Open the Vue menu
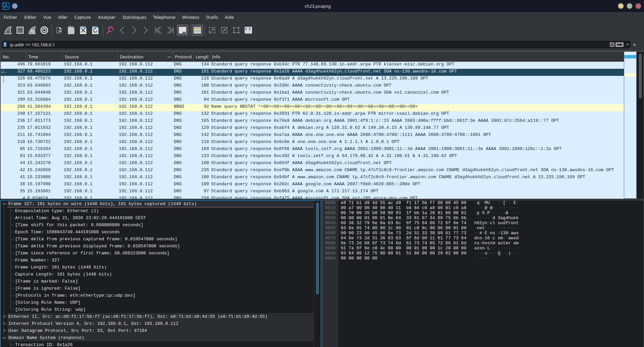This screenshot has height=347, width=644. (47, 17)
